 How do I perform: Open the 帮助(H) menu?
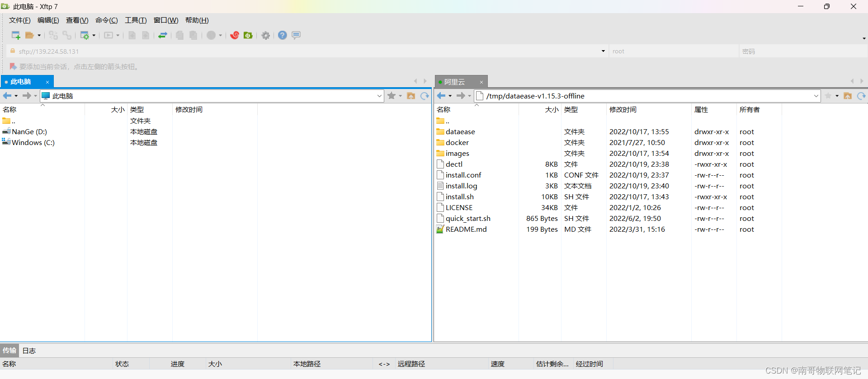click(197, 20)
